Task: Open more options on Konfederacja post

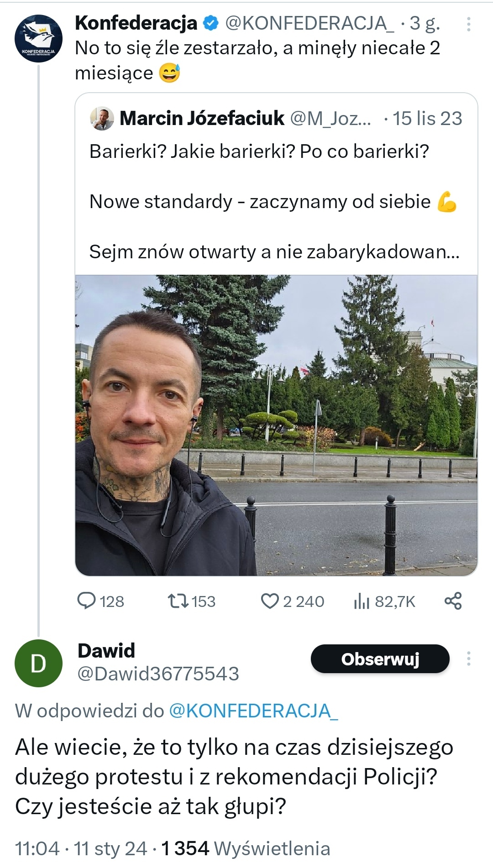Action: click(468, 25)
